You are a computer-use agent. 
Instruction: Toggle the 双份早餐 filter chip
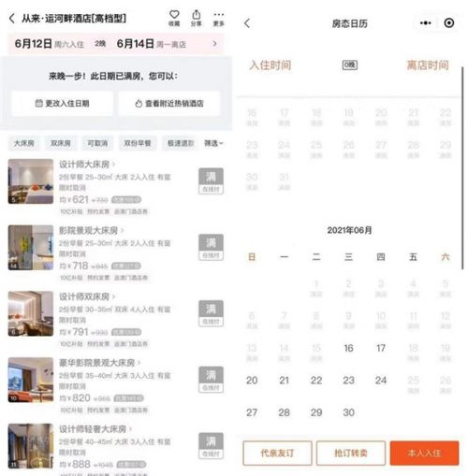pyautogui.click(x=138, y=143)
